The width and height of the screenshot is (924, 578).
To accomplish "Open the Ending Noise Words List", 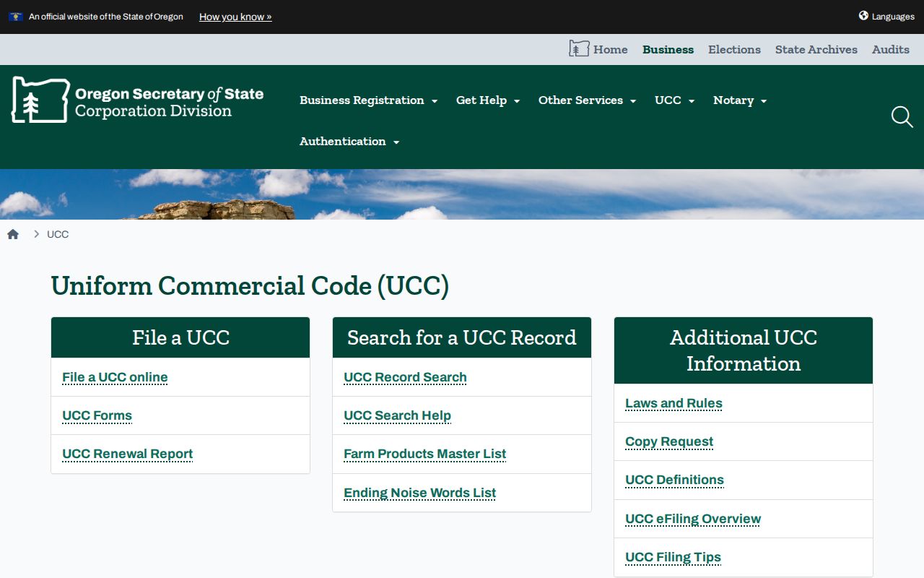I will click(x=419, y=493).
